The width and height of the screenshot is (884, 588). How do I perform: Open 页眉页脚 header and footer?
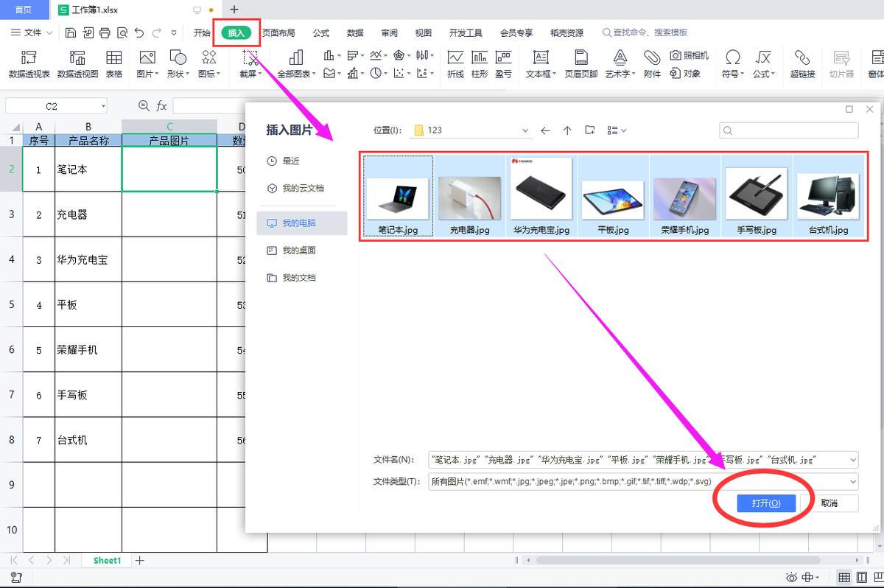tap(581, 65)
